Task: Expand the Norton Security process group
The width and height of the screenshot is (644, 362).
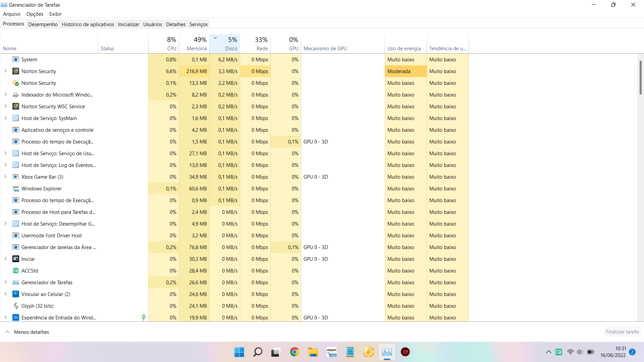Action: pos(5,71)
